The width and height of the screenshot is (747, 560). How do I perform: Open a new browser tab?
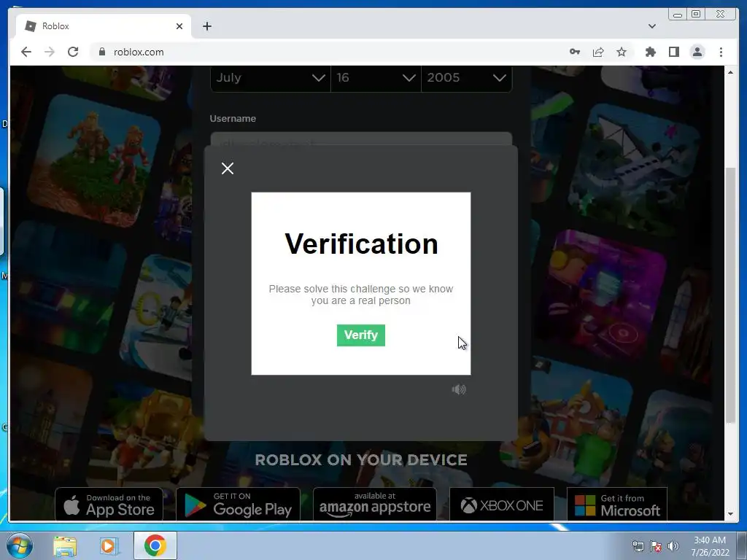tap(206, 26)
